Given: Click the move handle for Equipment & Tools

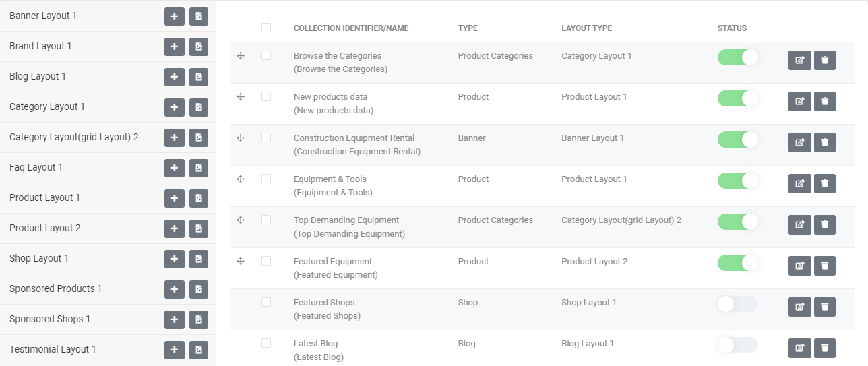Looking at the screenshot, I should coord(241,179).
